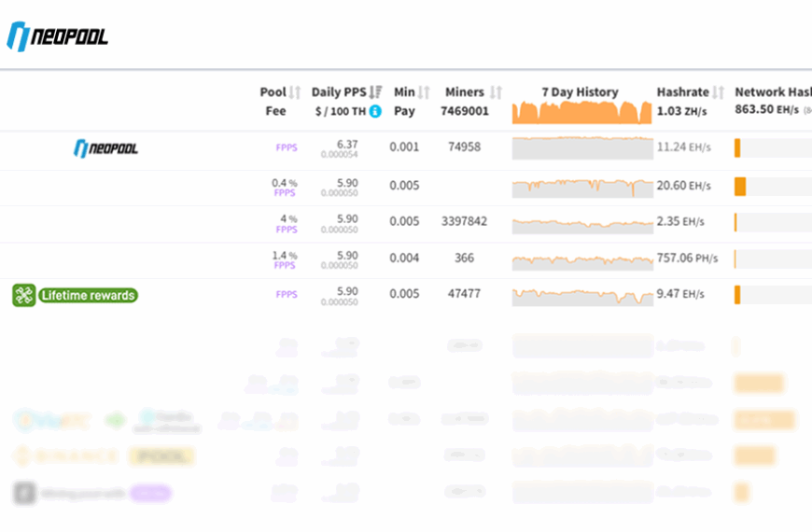
Task: Click 74958 miners value
Action: pyautogui.click(x=464, y=147)
